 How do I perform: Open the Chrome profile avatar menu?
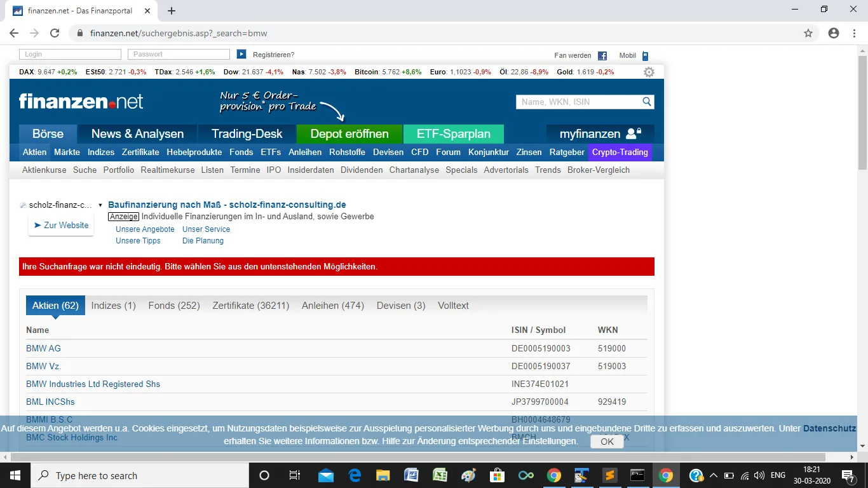click(834, 33)
